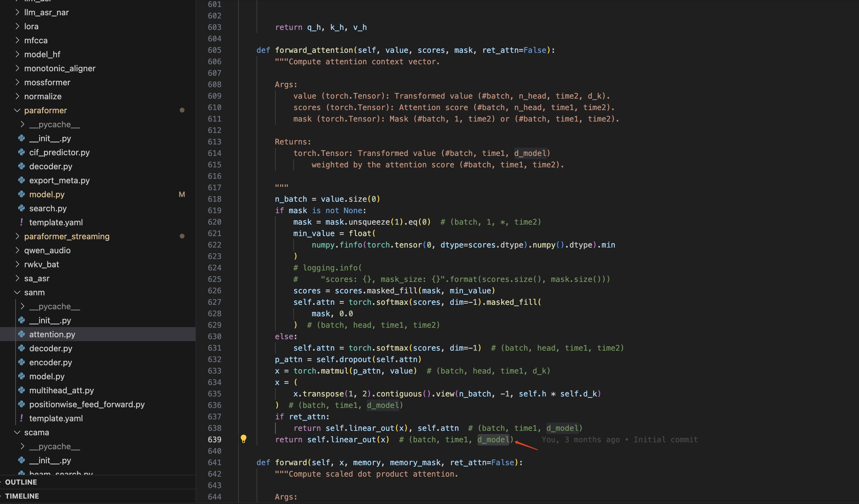Click the Python icon beside encoder.py

click(x=21, y=362)
